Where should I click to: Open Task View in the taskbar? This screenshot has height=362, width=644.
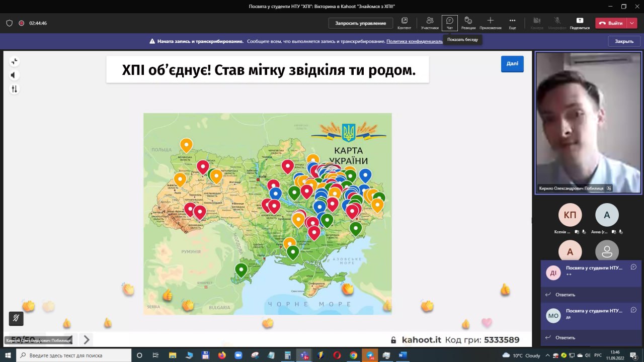coord(155,355)
